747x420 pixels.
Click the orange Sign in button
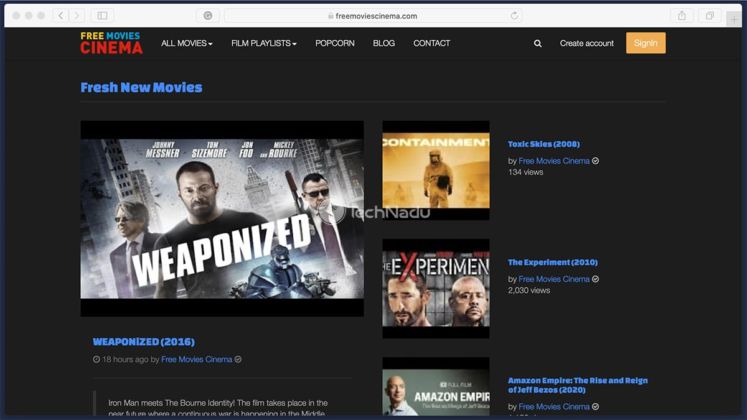click(x=646, y=43)
